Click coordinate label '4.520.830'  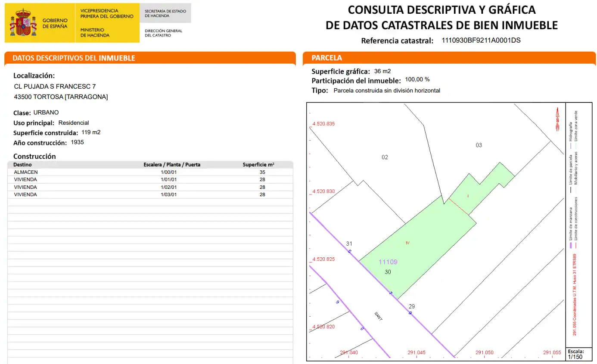point(323,191)
